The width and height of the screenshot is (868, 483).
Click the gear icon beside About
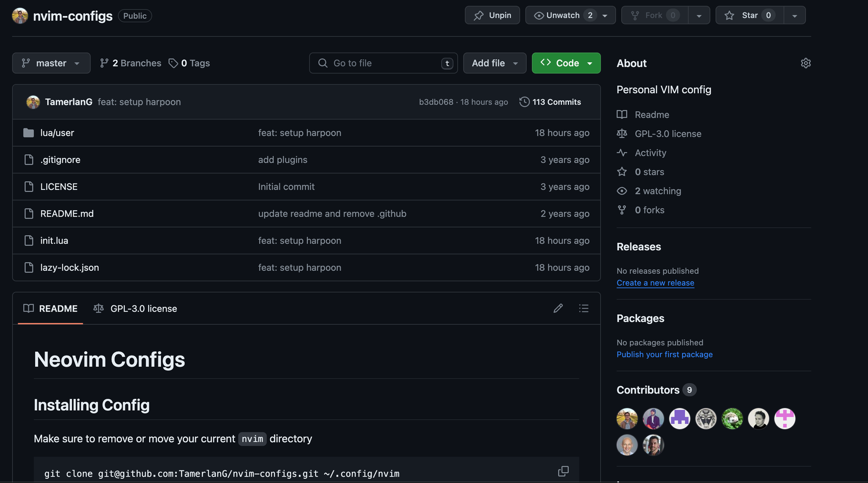pos(806,63)
